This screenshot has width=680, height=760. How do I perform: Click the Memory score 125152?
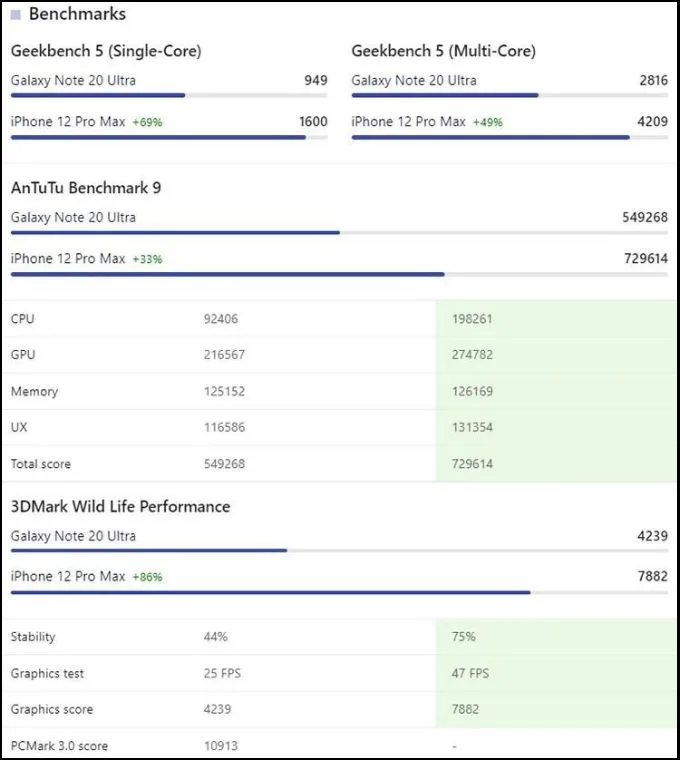coord(224,391)
